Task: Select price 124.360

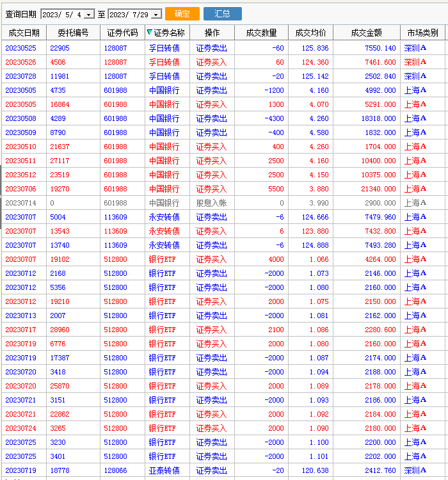Action: [x=315, y=62]
